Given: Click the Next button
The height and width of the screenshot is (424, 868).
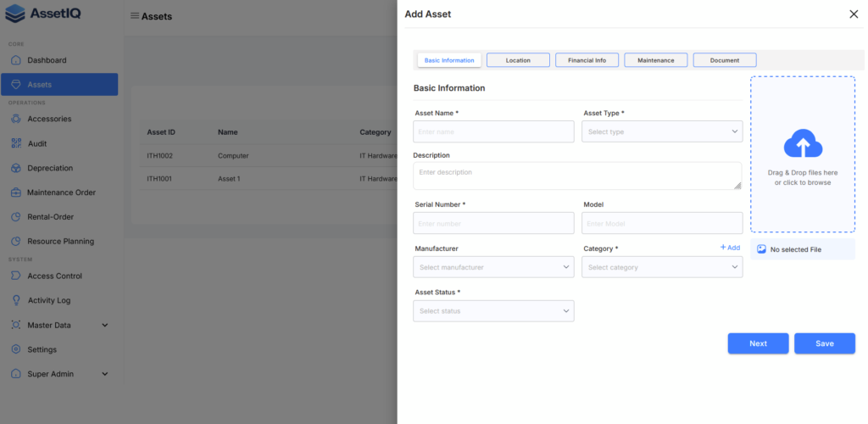Looking at the screenshot, I should [758, 343].
